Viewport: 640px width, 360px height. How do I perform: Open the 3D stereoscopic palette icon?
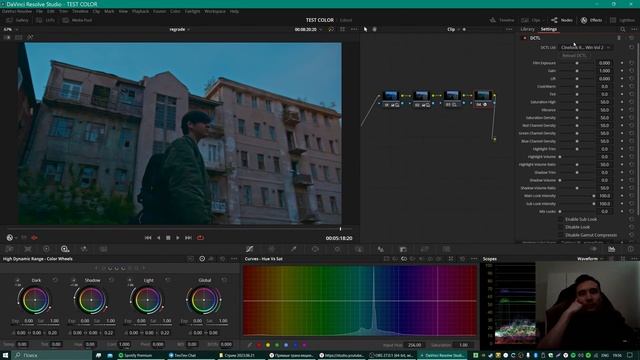(x=446, y=249)
